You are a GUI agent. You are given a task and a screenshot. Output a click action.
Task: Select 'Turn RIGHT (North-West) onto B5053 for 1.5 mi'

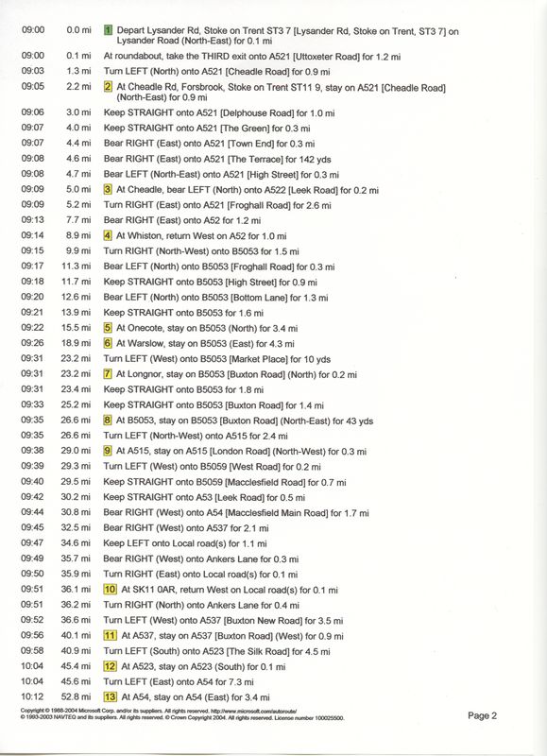click(x=201, y=251)
